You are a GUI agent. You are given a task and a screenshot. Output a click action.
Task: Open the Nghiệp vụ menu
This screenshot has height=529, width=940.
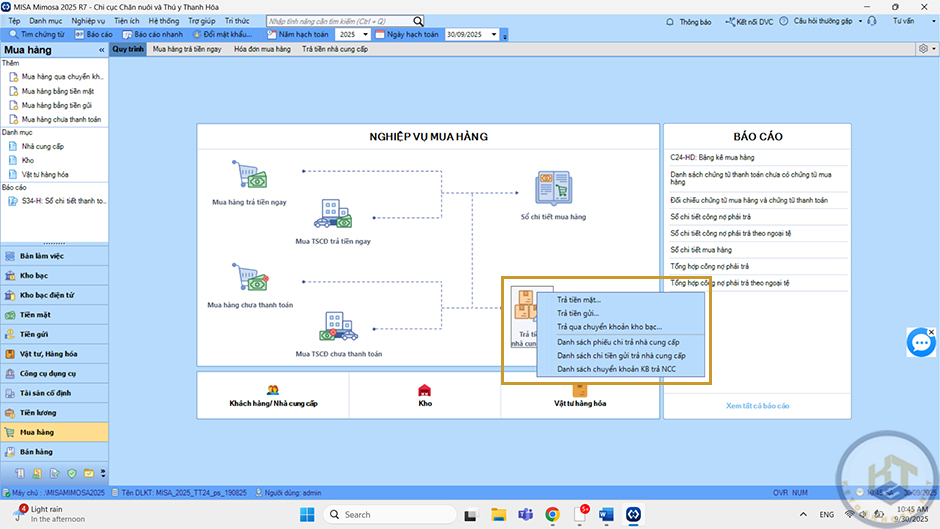[88, 20]
